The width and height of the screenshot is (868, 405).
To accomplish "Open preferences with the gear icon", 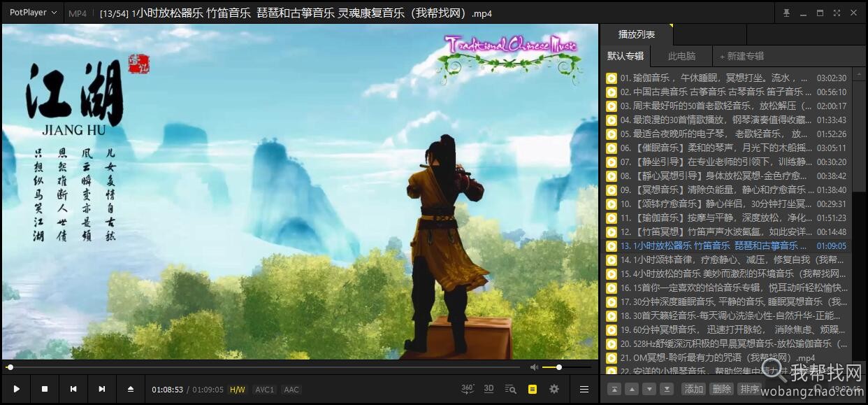I will [554, 389].
